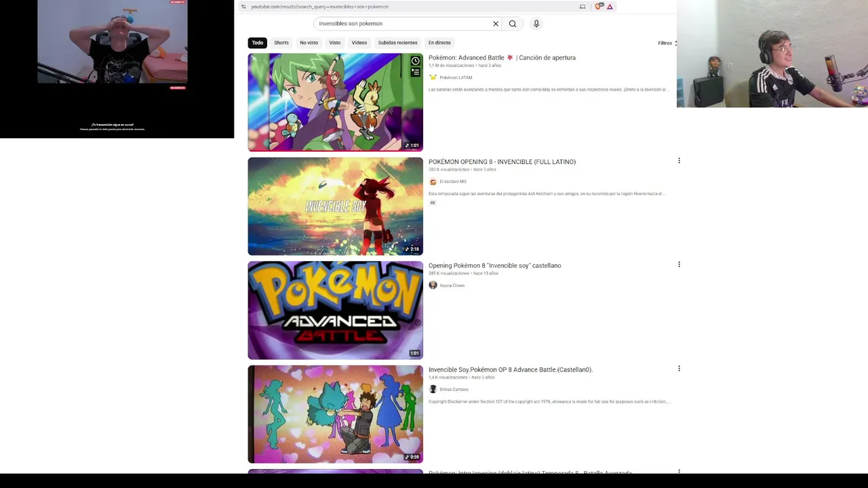The width and height of the screenshot is (868, 488).
Task: Click "289 K visualizaciones" view count text
Action: coord(449,274)
